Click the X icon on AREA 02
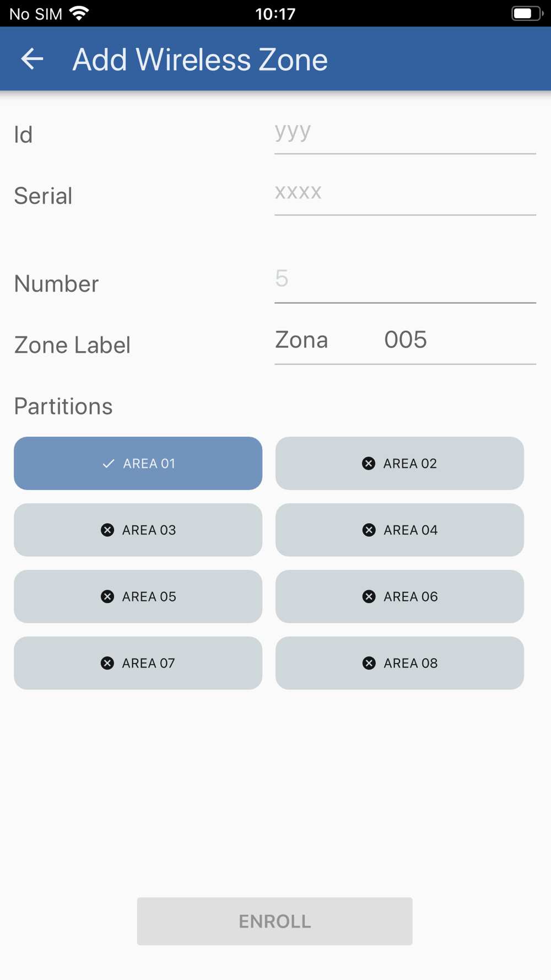This screenshot has width=551, height=980. pos(369,464)
